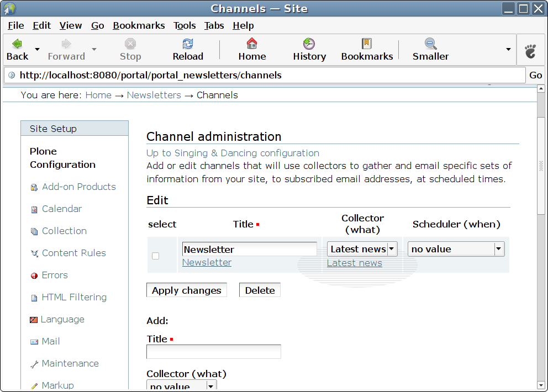Viewport: 548px width, 392px height.
Task: Open the Scheduler no value dropdown
Action: (x=499, y=249)
